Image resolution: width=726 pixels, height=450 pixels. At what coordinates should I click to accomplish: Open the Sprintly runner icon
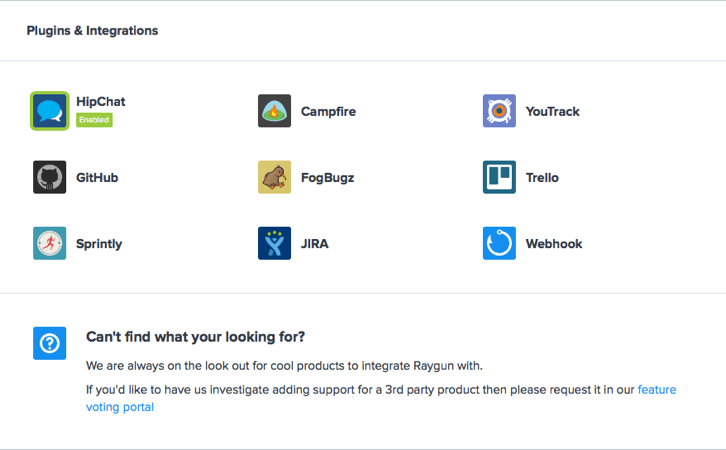[50, 244]
